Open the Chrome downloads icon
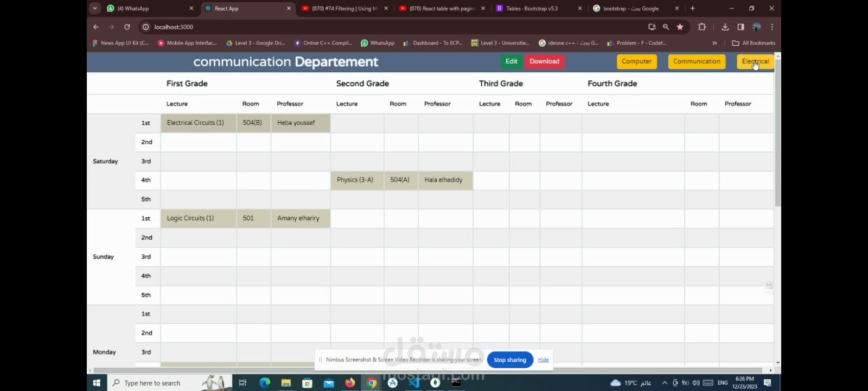The height and width of the screenshot is (391, 868). (x=725, y=27)
